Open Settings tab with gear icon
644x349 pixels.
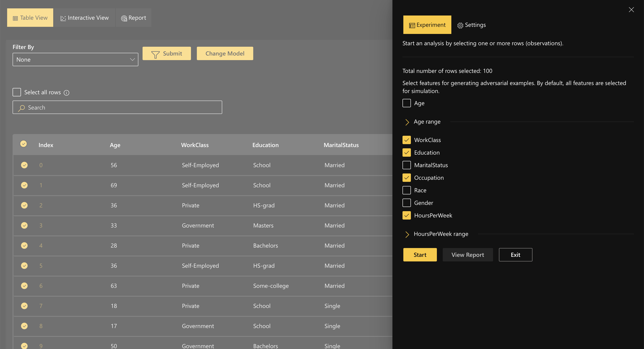[x=471, y=25]
